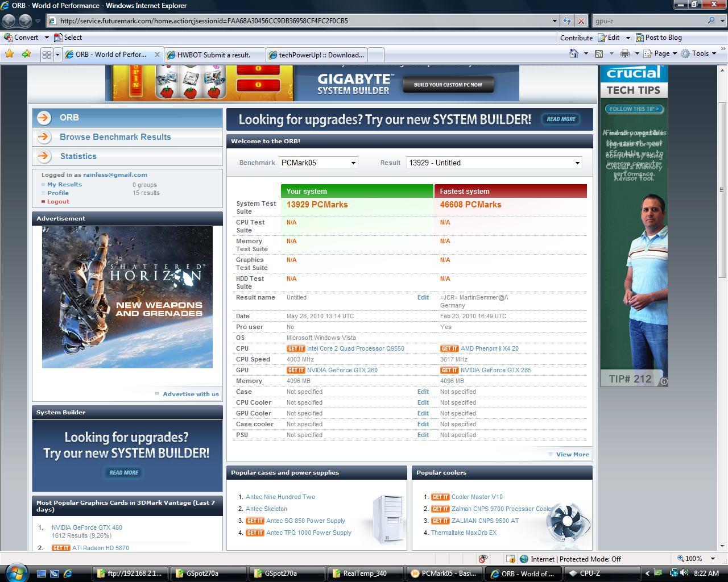This screenshot has width=728, height=582.
Task: Open the Result 13929 - Untitled dropdown
Action: [494, 163]
